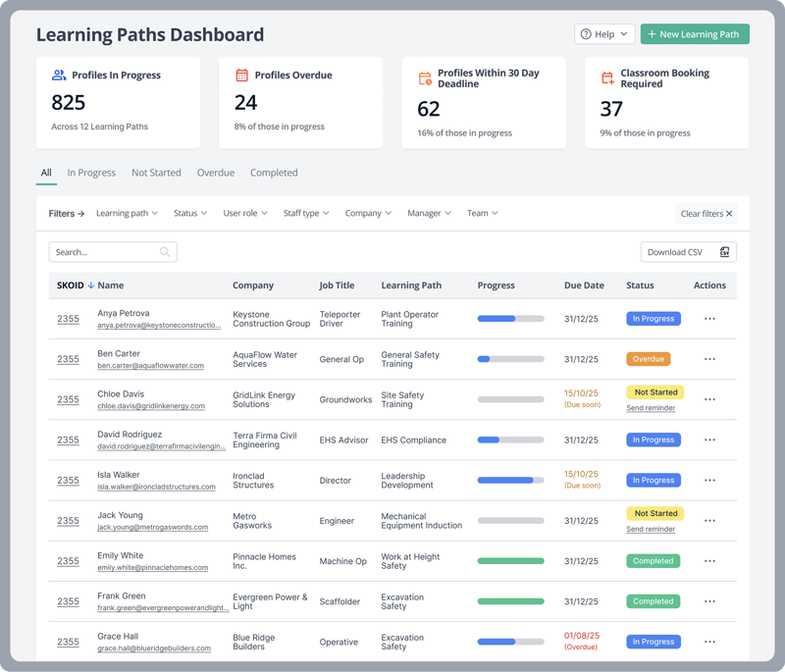The height and width of the screenshot is (672, 785).
Task: Click the Classroom Booking Required calendar icon
Action: (607, 78)
